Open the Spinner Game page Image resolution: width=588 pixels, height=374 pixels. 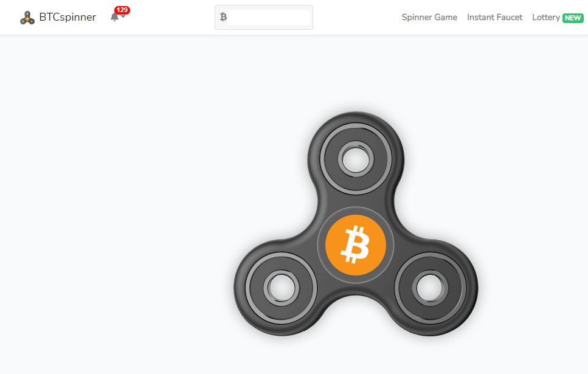point(429,17)
